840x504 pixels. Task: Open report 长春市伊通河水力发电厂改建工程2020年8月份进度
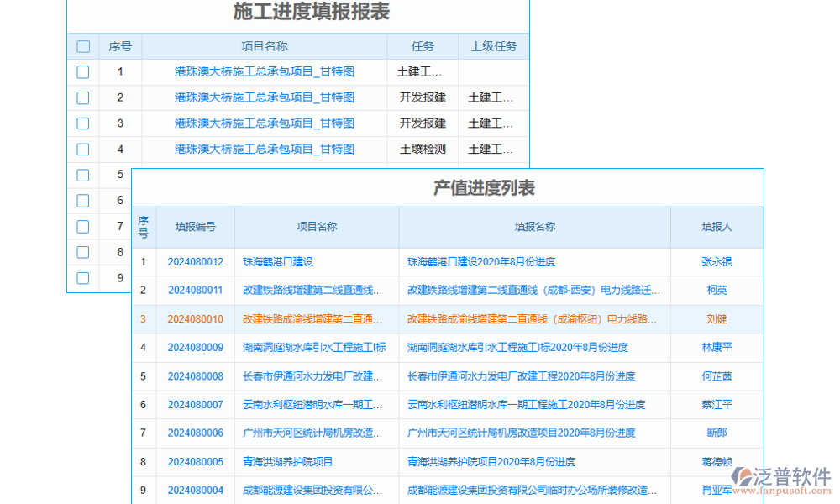[522, 376]
